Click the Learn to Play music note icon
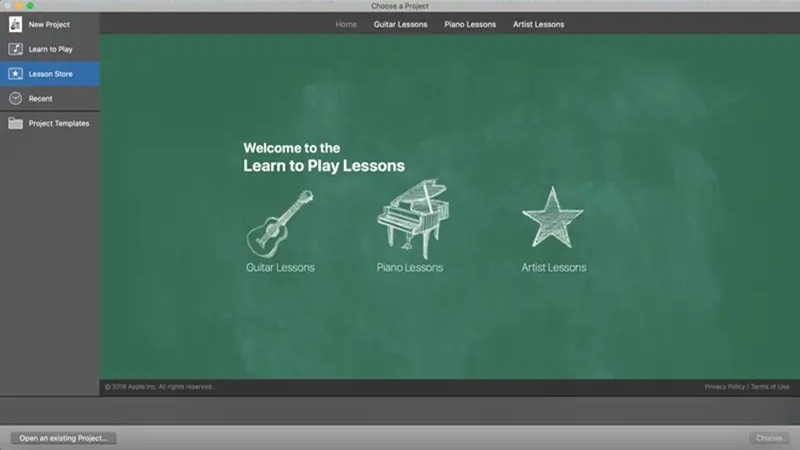Screen dimensions: 800x450 click(x=15, y=49)
